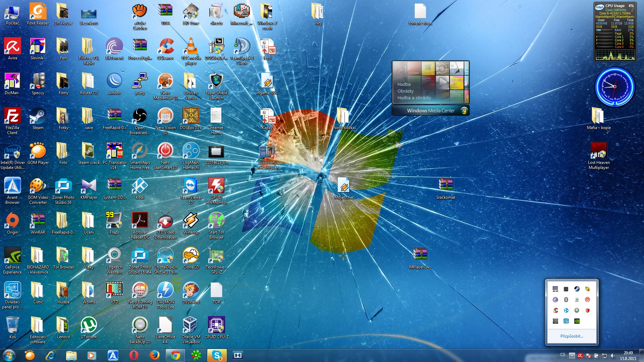Open the volume speaker icon in tray
This screenshot has height=362, width=644.
tap(612, 356)
